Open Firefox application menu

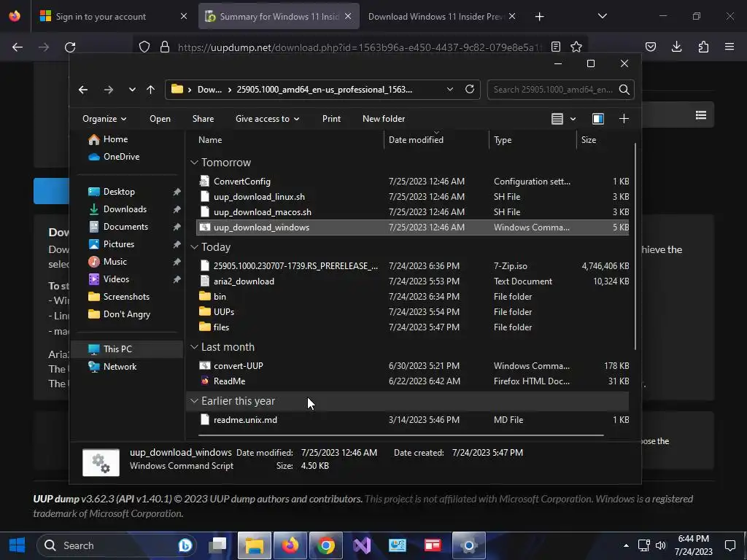tap(729, 47)
